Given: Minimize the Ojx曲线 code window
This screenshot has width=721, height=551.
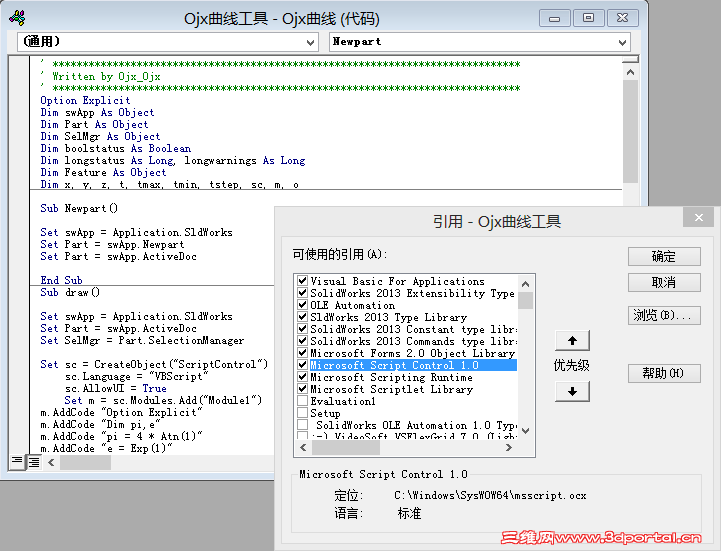Looking at the screenshot, I should (x=555, y=18).
